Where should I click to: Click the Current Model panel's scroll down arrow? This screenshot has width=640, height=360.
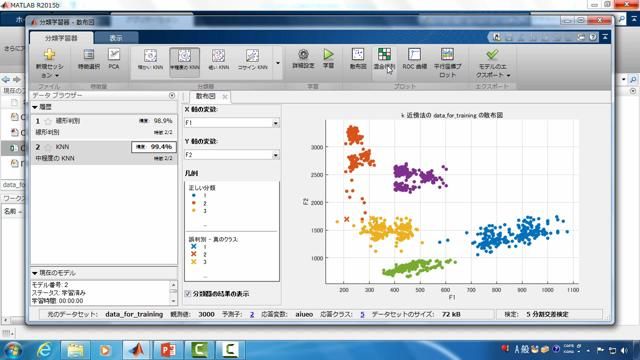[x=173, y=301]
